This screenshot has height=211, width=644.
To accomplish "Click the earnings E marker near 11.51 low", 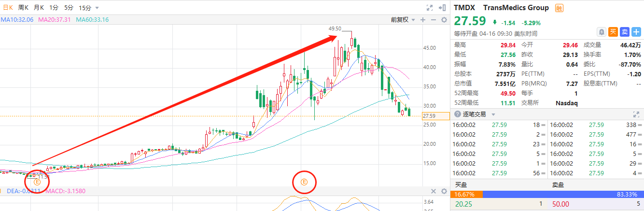I will pyautogui.click(x=37, y=182).
